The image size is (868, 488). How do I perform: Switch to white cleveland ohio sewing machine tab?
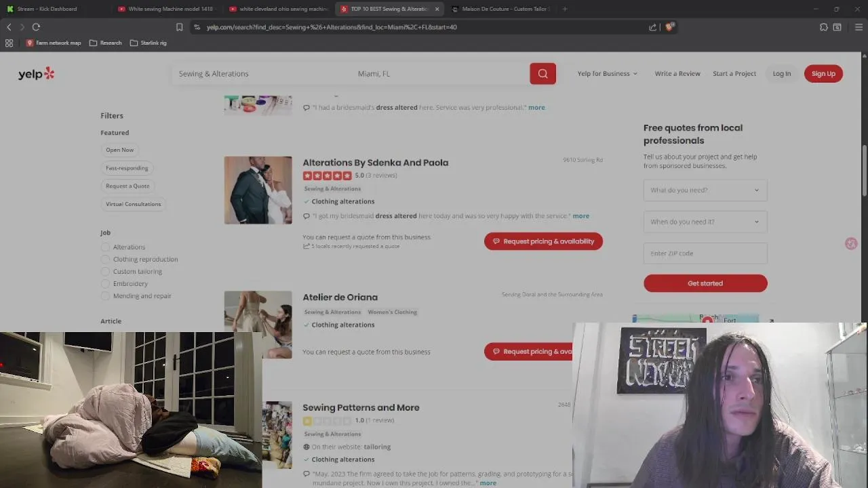[x=278, y=9]
